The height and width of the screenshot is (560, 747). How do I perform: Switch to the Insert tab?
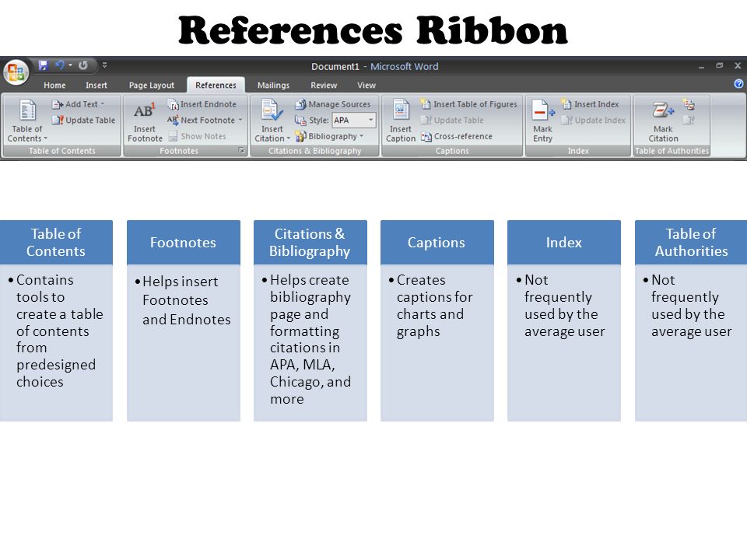point(96,86)
